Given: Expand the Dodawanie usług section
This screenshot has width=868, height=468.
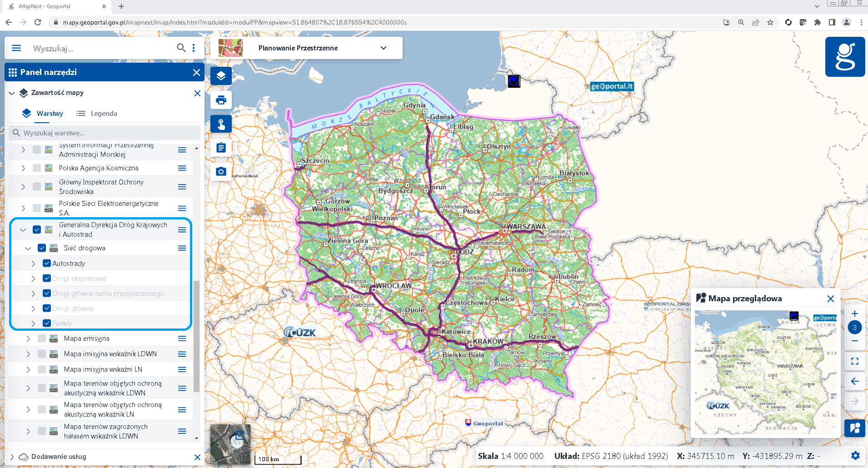Looking at the screenshot, I should (x=12, y=457).
